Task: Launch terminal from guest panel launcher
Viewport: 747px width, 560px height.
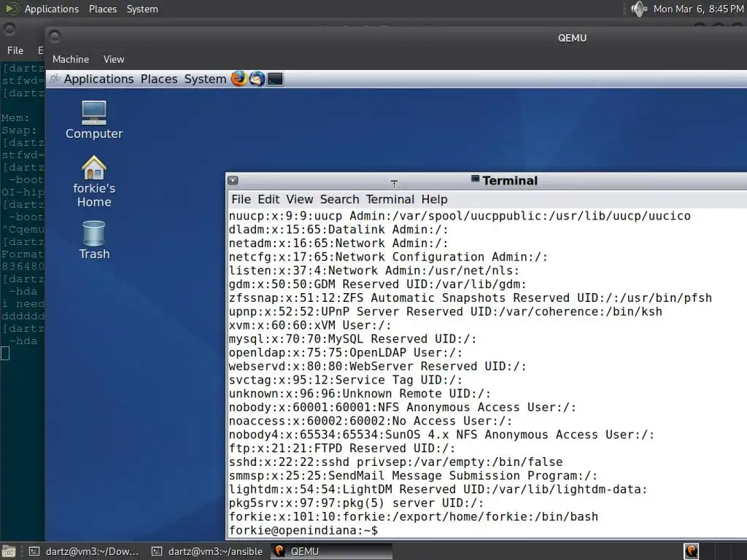Action: tap(275, 79)
